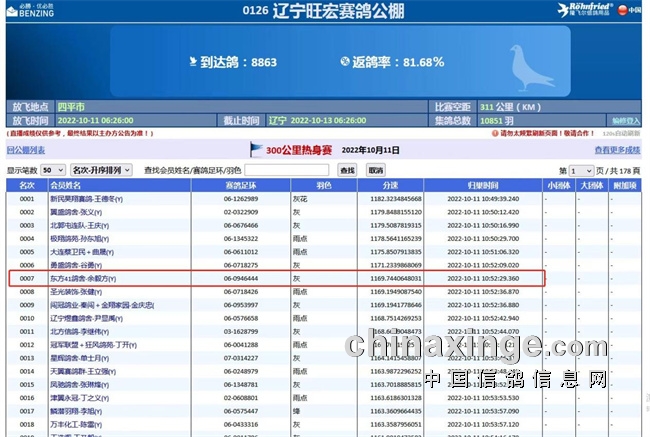Click the 输赔登入 login link
This screenshot has height=437, width=650.
624,120
